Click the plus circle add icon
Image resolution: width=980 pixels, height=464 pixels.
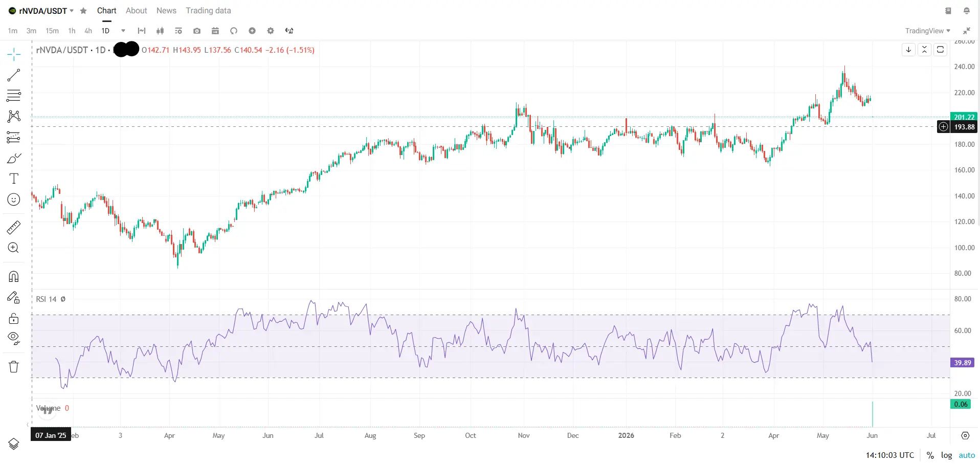point(252,31)
